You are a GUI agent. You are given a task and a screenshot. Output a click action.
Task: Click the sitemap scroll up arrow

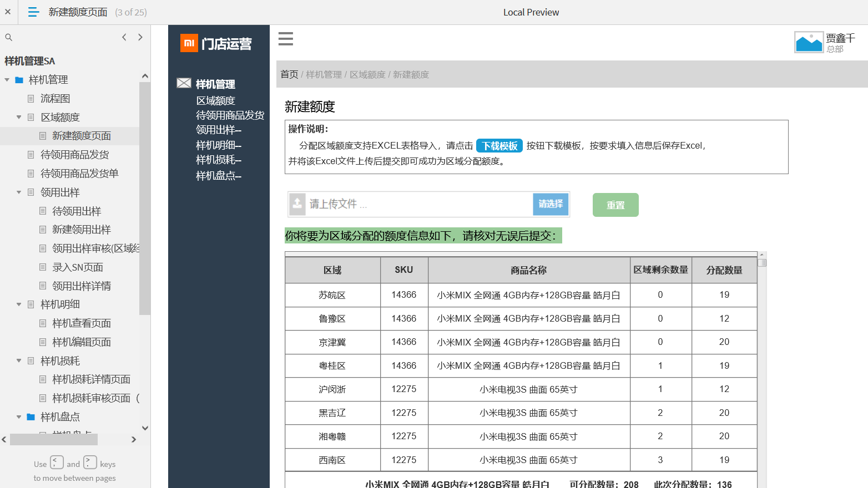(145, 76)
